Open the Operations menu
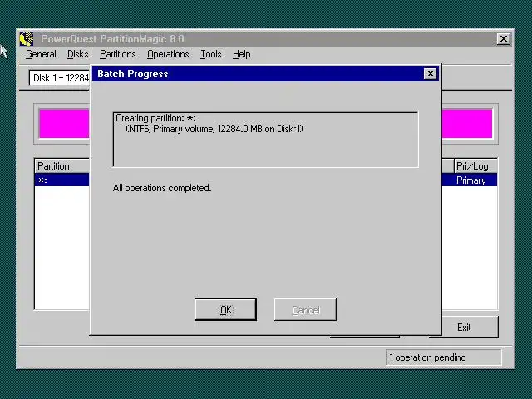Viewport: 532px width, 399px height. pyautogui.click(x=168, y=54)
